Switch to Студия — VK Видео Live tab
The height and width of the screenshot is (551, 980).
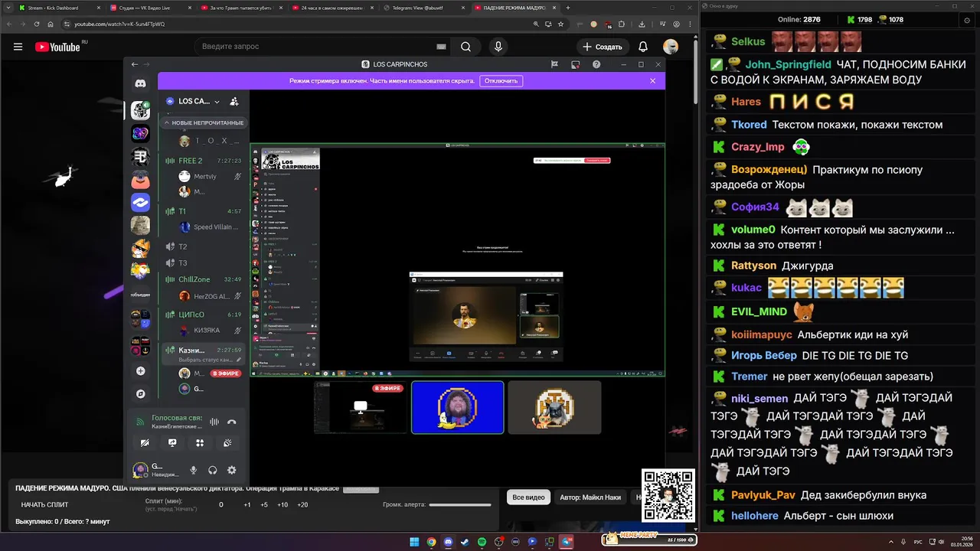(x=149, y=8)
